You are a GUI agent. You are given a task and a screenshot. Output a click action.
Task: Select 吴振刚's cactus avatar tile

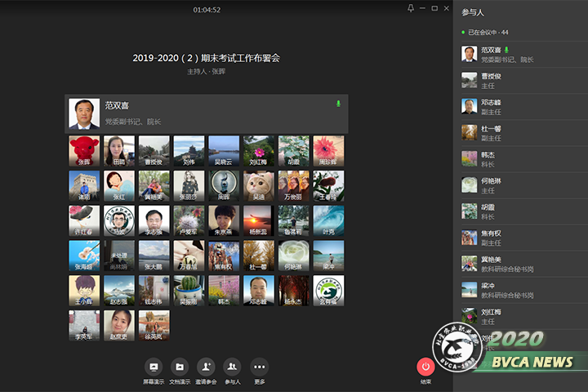tap(189, 291)
